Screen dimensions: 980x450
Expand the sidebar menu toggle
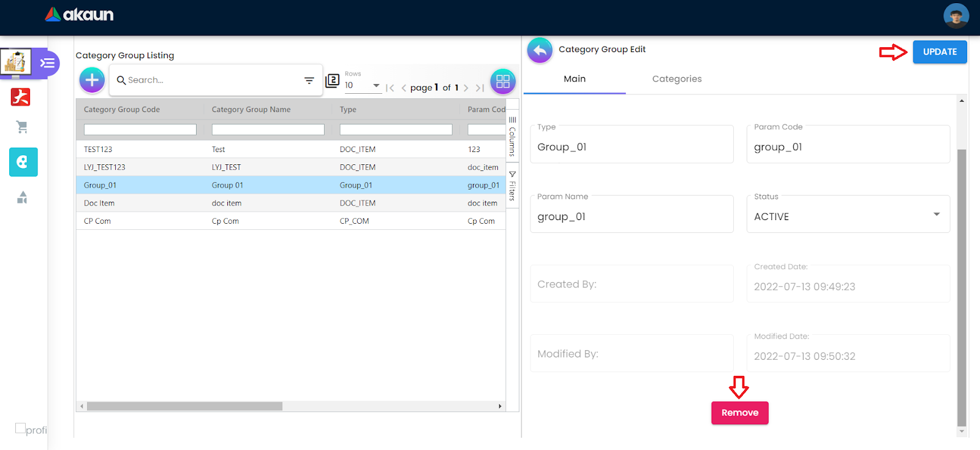coord(47,63)
